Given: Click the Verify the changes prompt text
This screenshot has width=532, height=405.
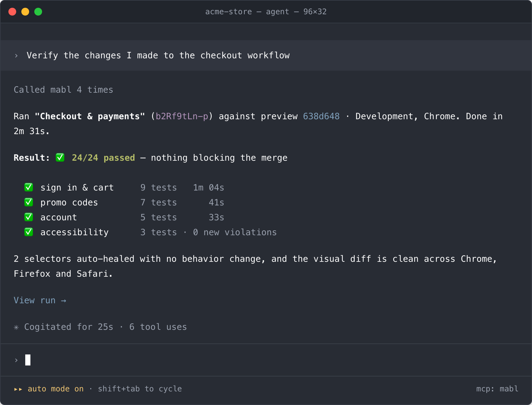Looking at the screenshot, I should [158, 55].
